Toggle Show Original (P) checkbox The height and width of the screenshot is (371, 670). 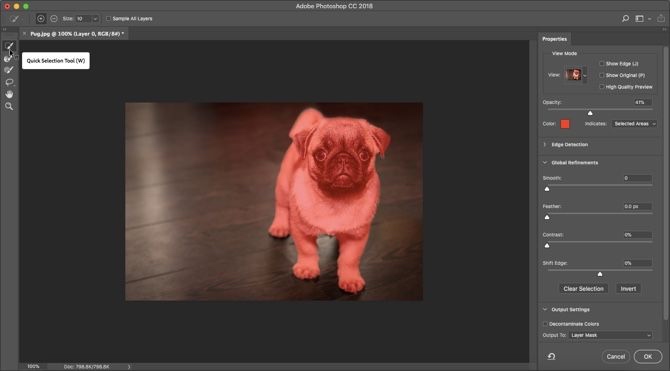(602, 75)
